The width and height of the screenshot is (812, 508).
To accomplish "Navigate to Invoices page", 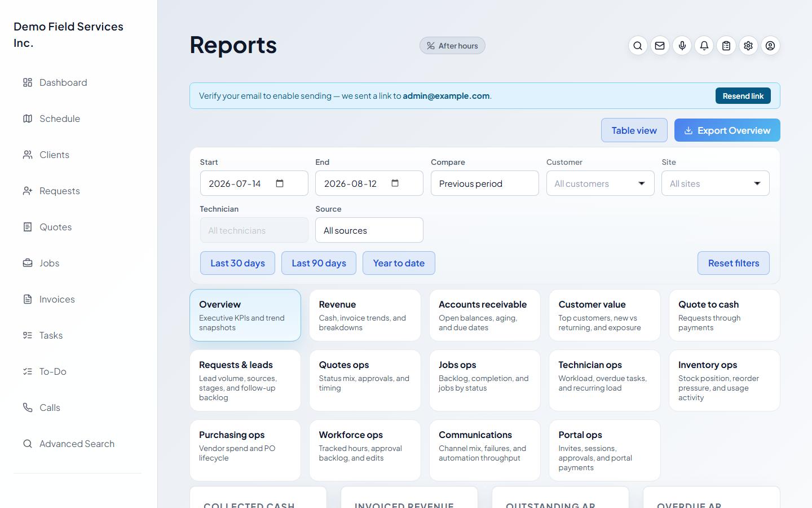I will click(78, 299).
